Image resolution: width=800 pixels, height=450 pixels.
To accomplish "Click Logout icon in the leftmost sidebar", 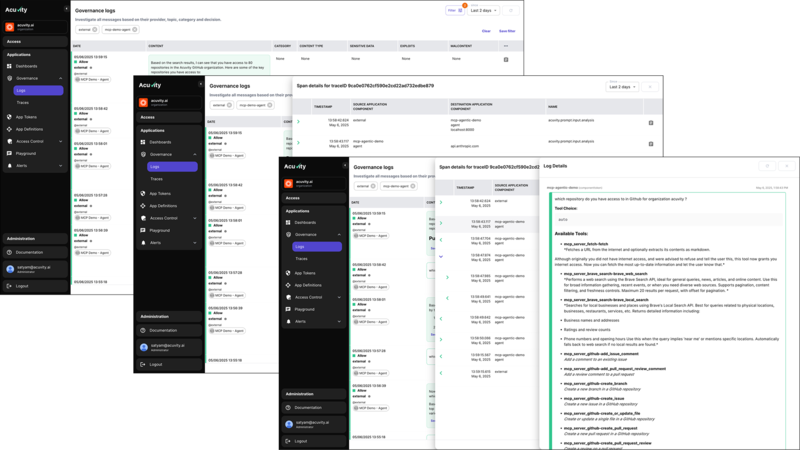I will 10,286.
